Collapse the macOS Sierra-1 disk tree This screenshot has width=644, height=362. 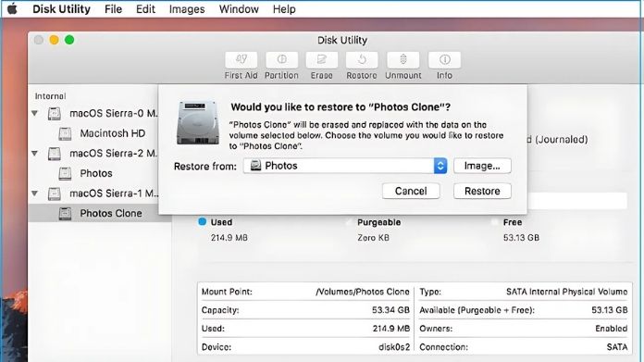coord(35,193)
